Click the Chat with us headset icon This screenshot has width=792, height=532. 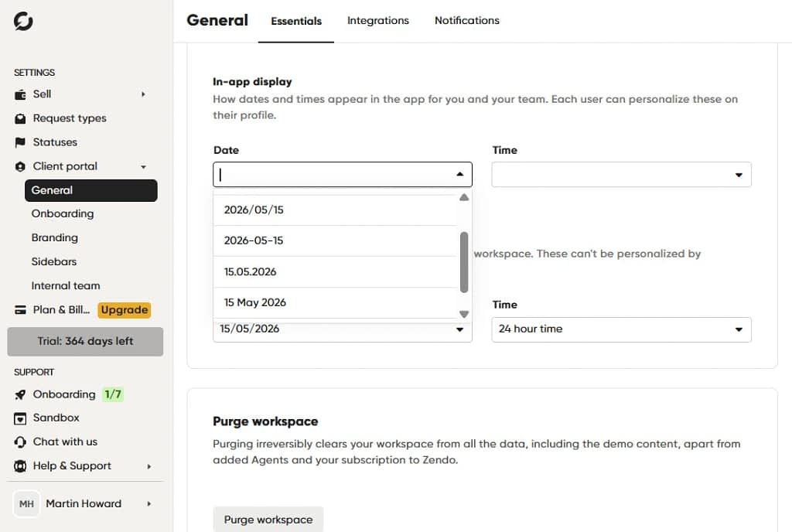pos(20,442)
